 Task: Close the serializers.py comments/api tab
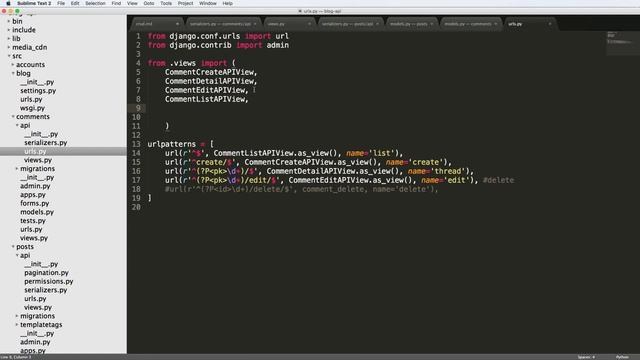pos(255,24)
